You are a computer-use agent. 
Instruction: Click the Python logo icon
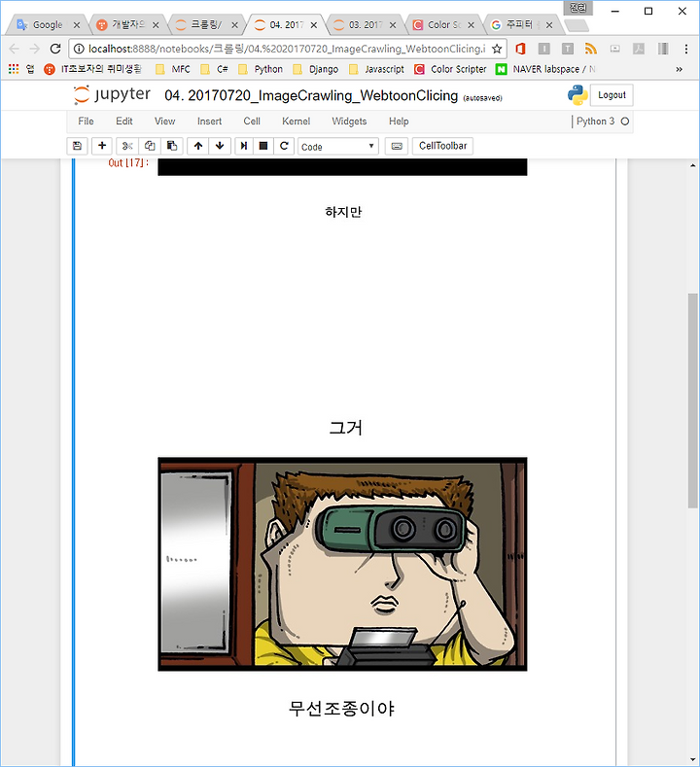pos(577,95)
